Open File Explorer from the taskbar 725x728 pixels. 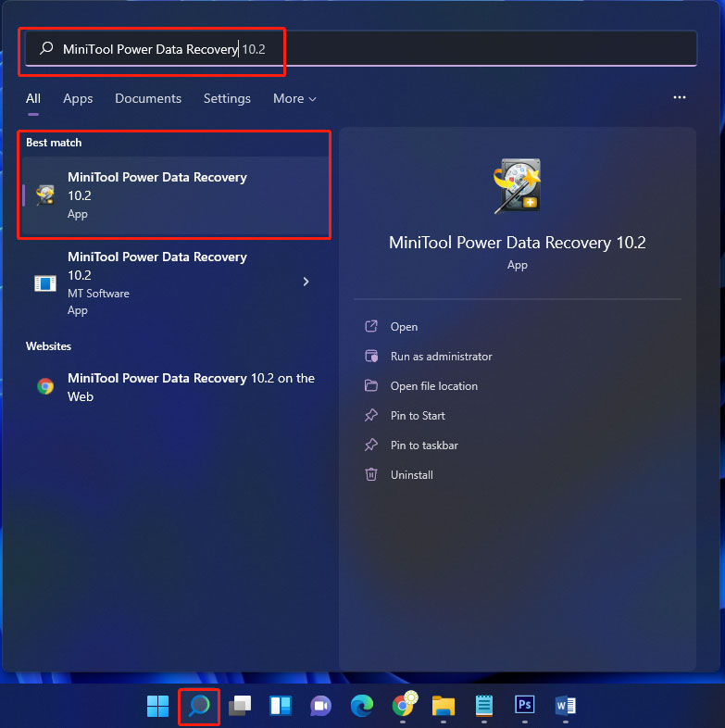(x=444, y=706)
